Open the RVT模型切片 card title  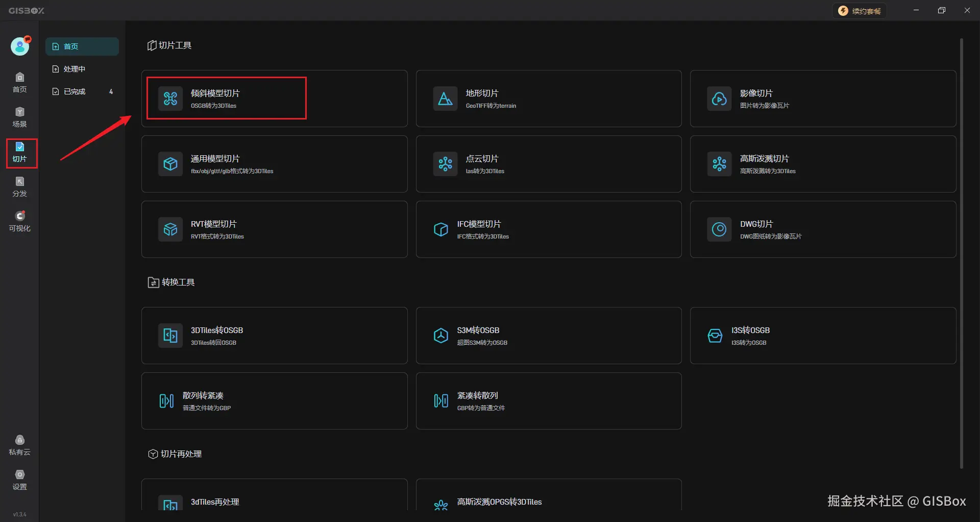[213, 224]
